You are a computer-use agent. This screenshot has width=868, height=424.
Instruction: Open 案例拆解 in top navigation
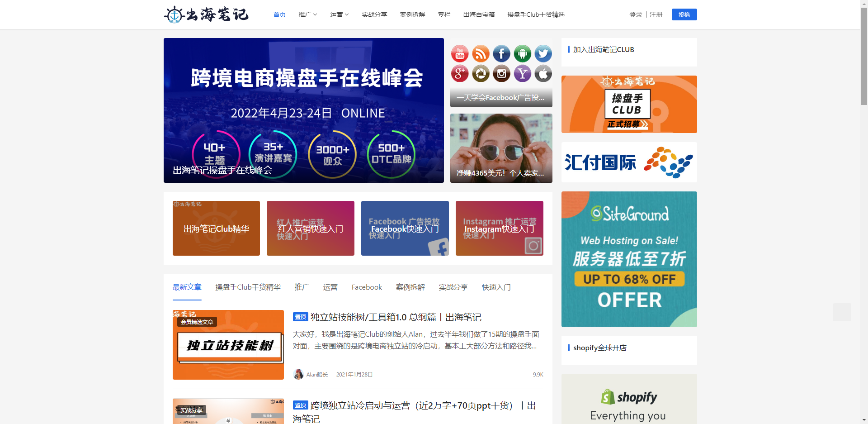pos(412,14)
